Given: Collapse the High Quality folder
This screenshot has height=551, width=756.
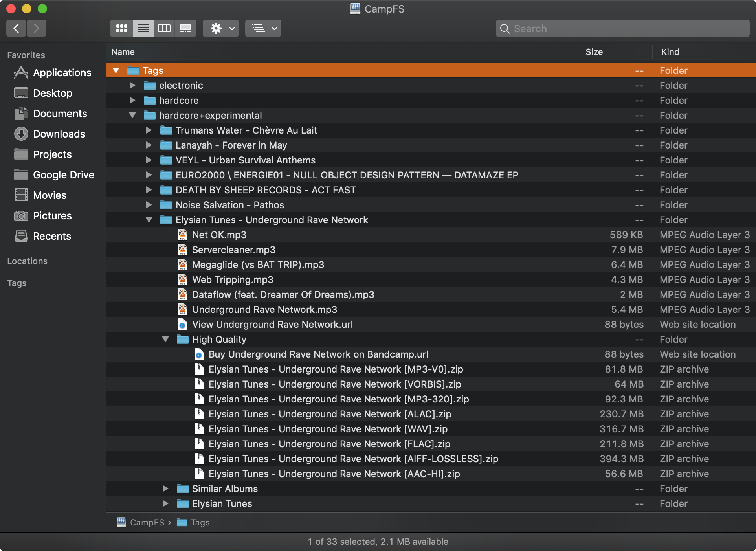Looking at the screenshot, I should coord(165,340).
